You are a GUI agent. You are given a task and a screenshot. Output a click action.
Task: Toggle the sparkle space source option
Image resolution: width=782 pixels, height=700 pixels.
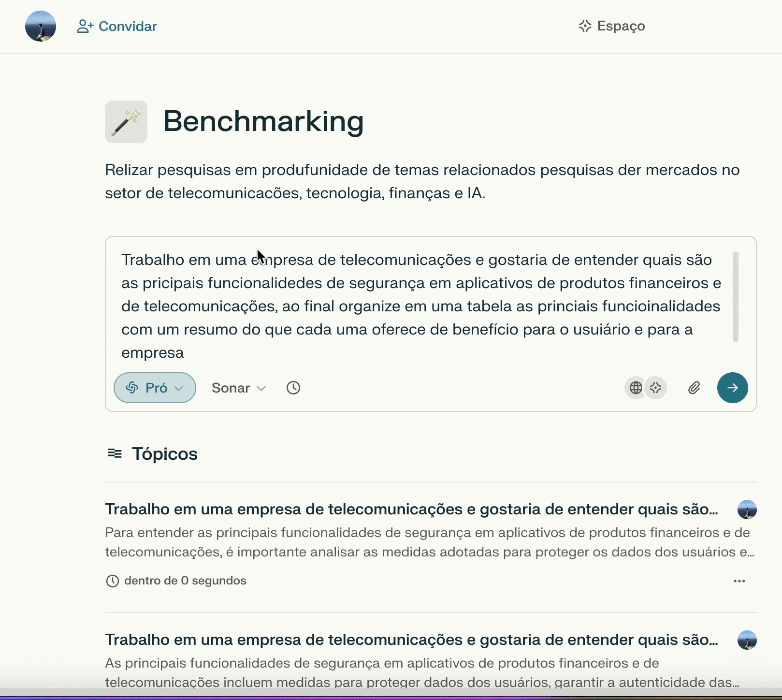[x=656, y=388]
